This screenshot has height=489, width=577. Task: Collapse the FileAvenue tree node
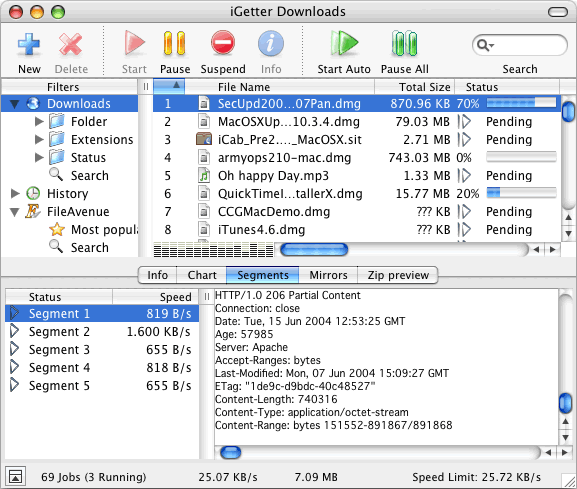[x=15, y=212]
